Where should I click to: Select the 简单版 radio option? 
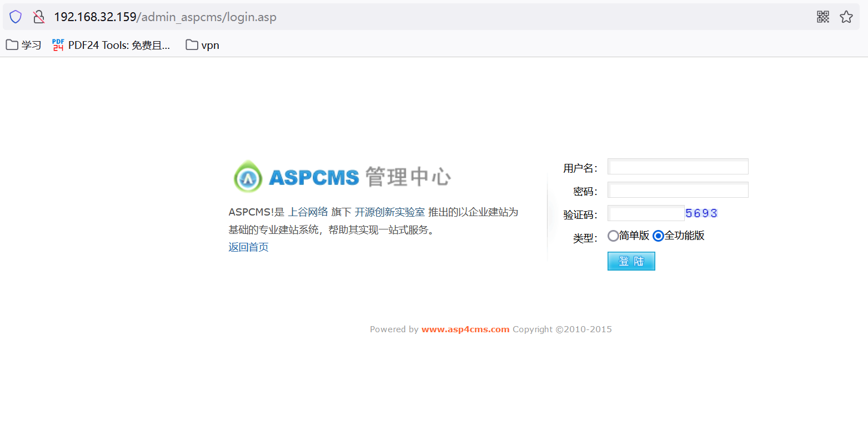pos(613,236)
